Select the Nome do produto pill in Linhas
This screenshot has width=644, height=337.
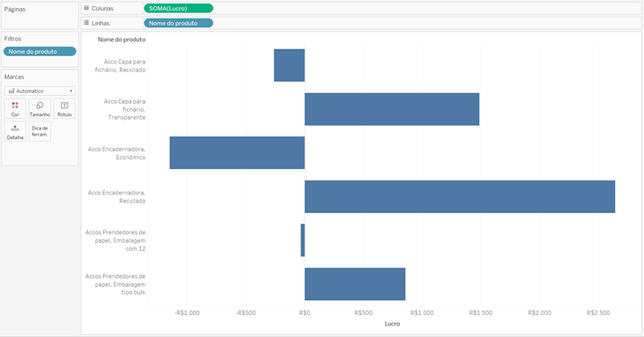point(178,24)
